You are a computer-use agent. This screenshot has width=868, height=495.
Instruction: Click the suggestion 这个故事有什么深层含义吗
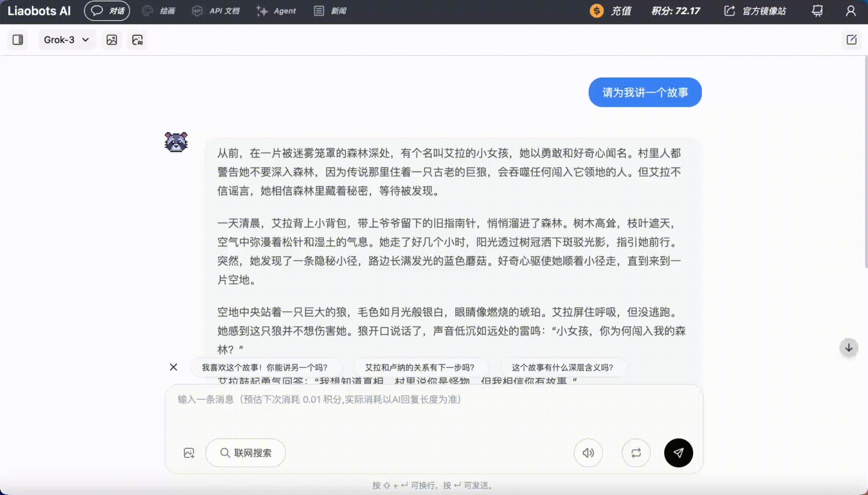pos(563,367)
